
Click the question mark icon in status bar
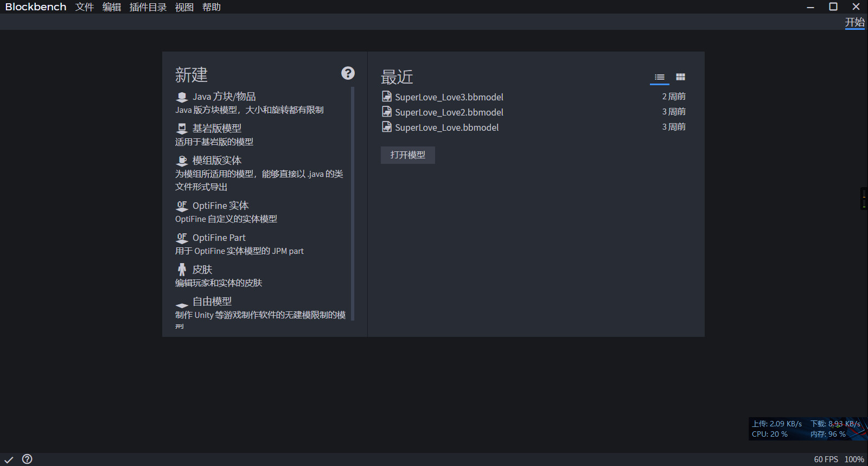[27, 459]
